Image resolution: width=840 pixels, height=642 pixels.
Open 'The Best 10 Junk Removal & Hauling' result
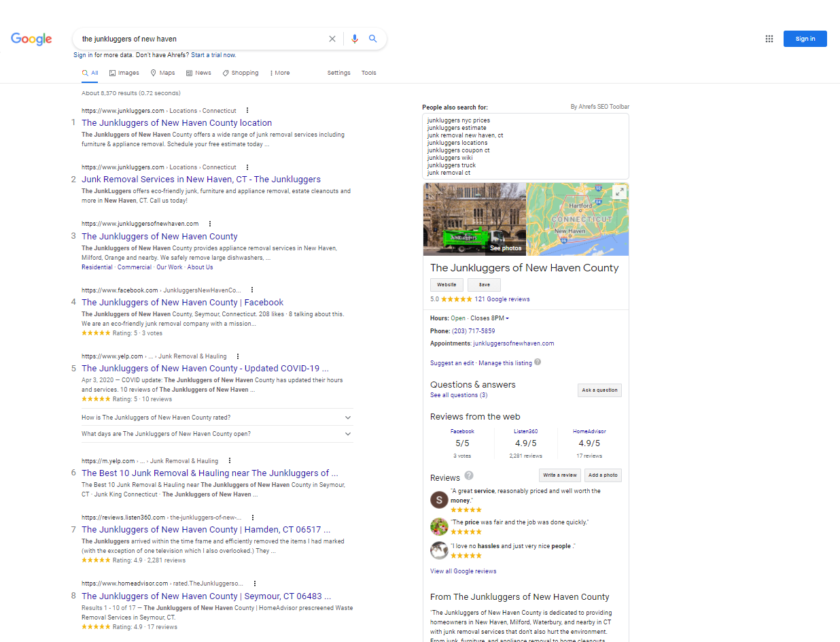click(210, 473)
